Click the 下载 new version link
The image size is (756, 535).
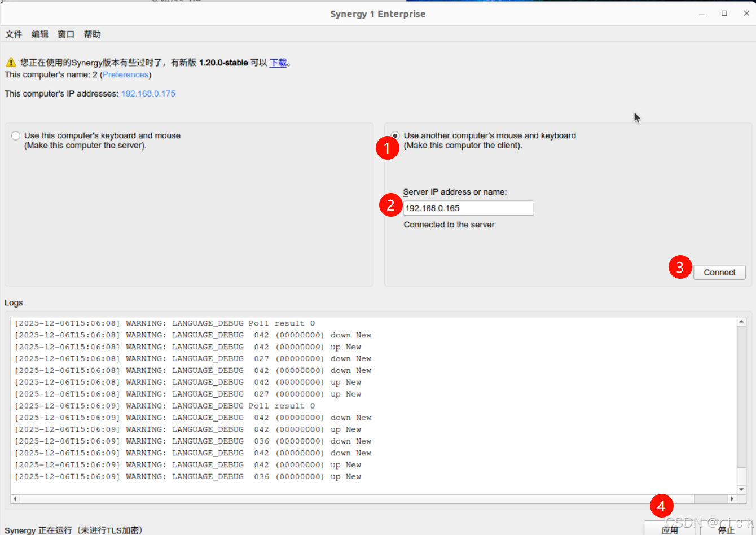tap(278, 63)
